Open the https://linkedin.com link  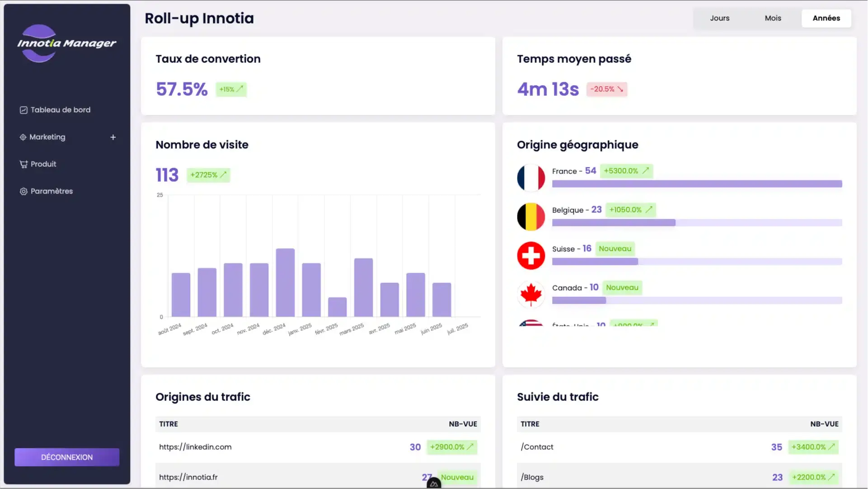(195, 447)
